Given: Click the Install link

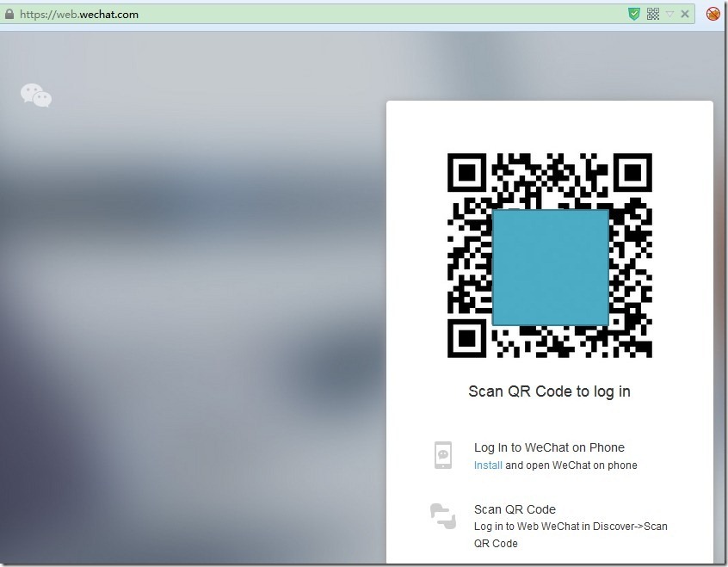Looking at the screenshot, I should pyautogui.click(x=488, y=465).
